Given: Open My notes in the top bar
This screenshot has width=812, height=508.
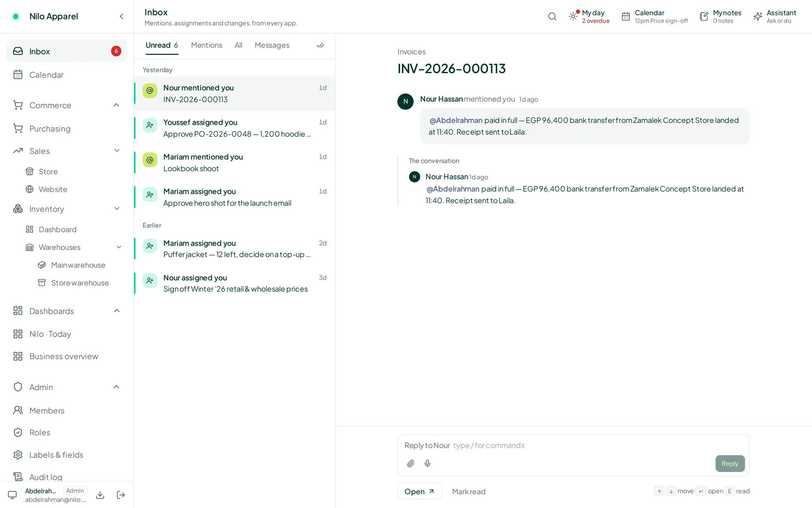Looking at the screenshot, I should pos(721,17).
